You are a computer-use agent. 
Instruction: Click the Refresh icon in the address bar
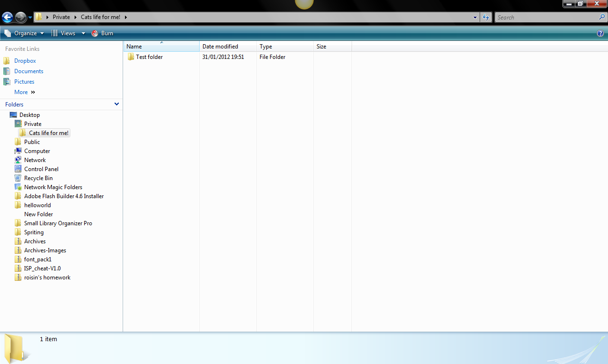point(485,17)
